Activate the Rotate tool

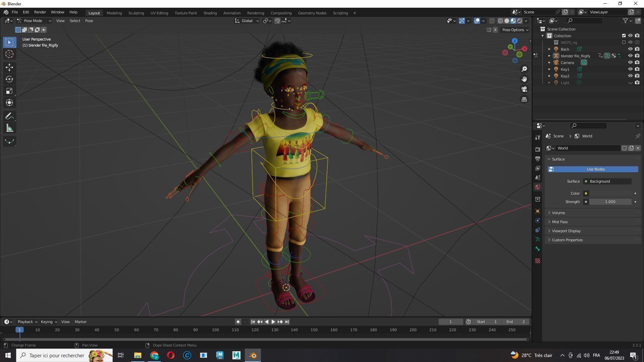(x=9, y=79)
